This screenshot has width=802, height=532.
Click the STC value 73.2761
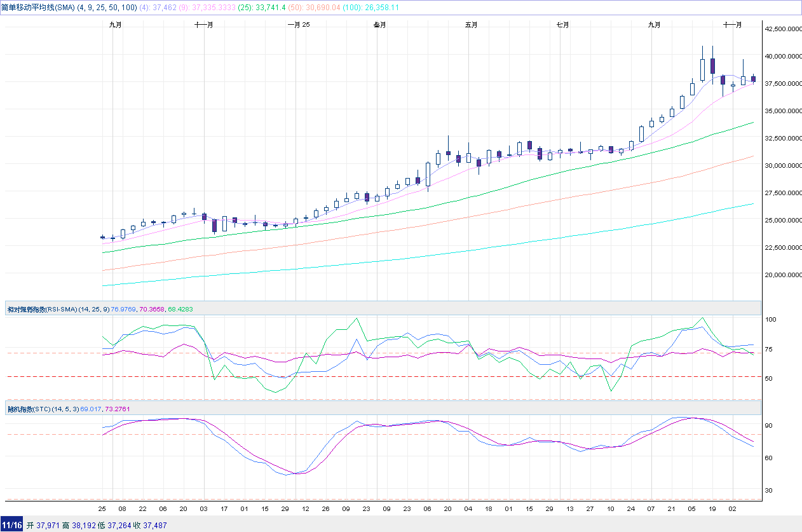click(x=118, y=409)
